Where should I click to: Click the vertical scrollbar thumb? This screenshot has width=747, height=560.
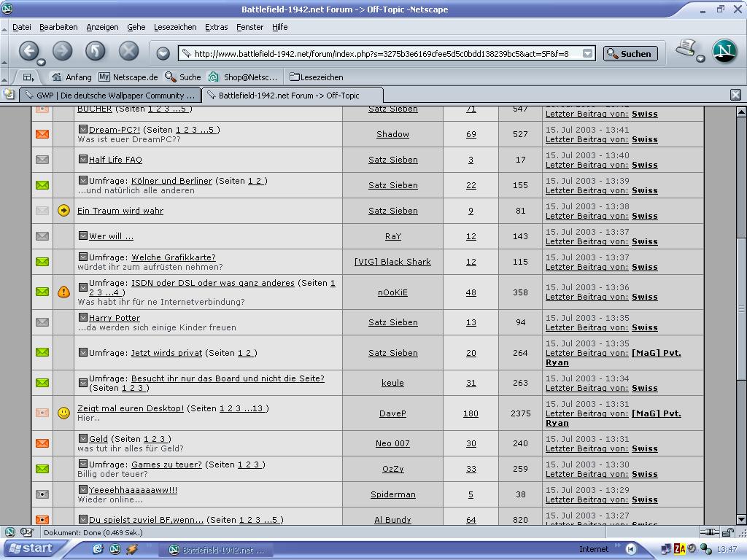(741, 308)
